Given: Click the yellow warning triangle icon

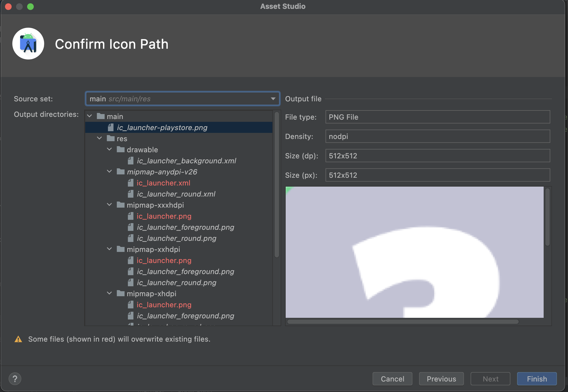Looking at the screenshot, I should (18, 339).
